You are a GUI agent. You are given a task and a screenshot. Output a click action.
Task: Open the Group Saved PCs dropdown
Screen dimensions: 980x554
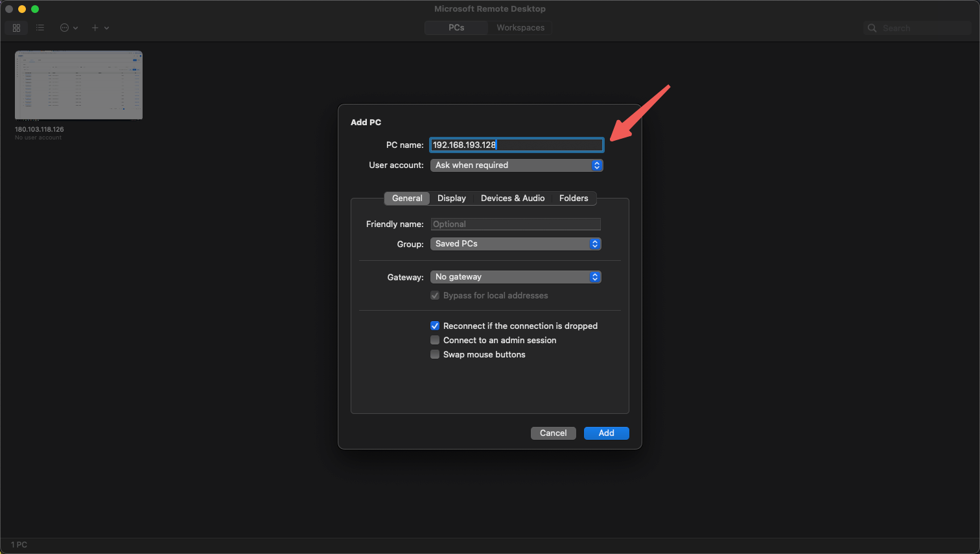pos(515,244)
